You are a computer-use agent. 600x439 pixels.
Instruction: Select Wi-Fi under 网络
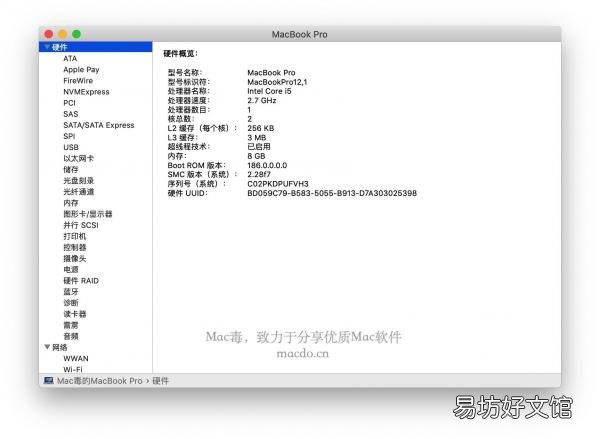click(73, 369)
